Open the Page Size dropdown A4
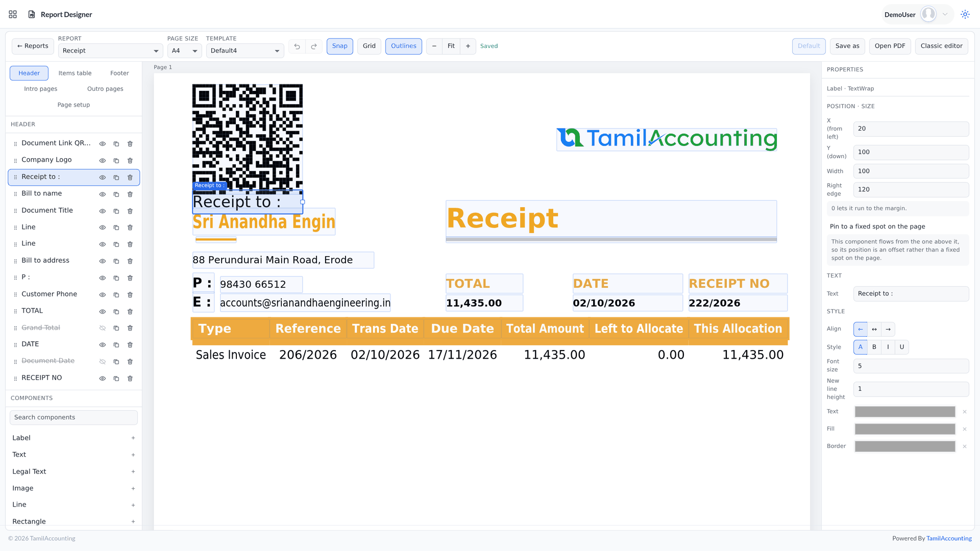980x551 pixels. [x=185, y=51]
